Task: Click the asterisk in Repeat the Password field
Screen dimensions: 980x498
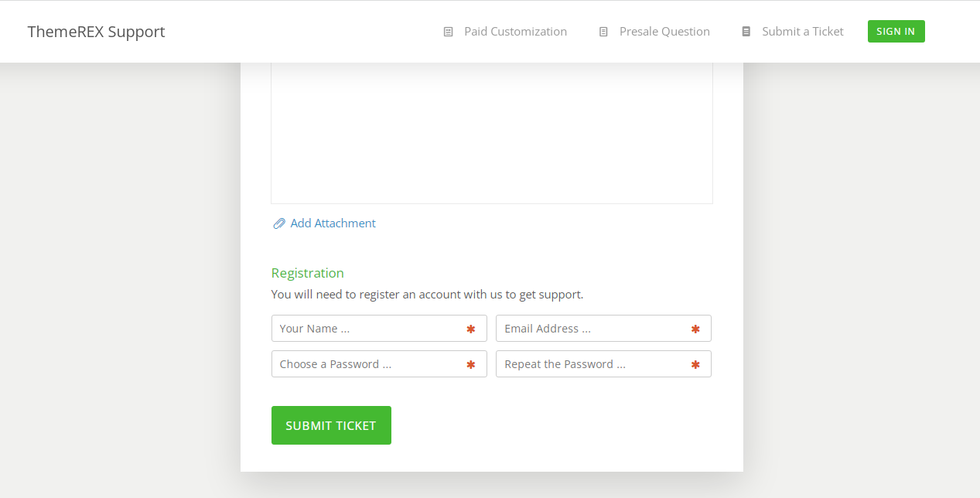Action: [695, 365]
